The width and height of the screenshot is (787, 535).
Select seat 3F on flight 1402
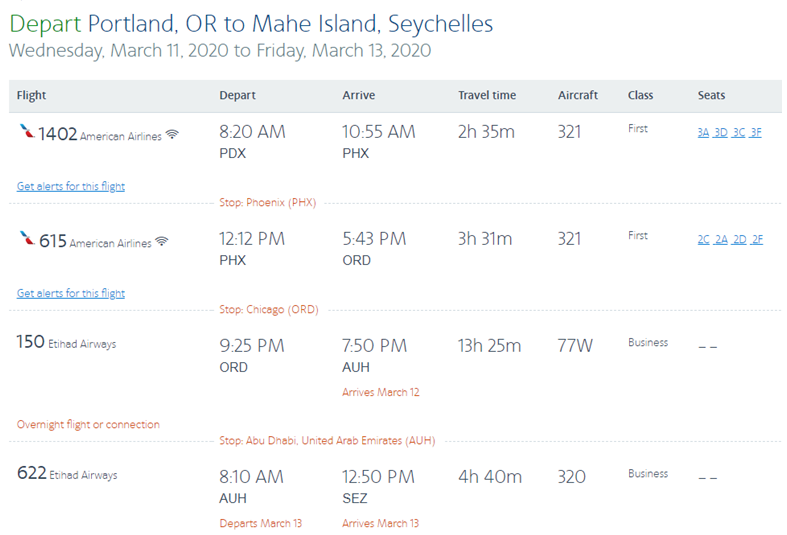(x=756, y=132)
